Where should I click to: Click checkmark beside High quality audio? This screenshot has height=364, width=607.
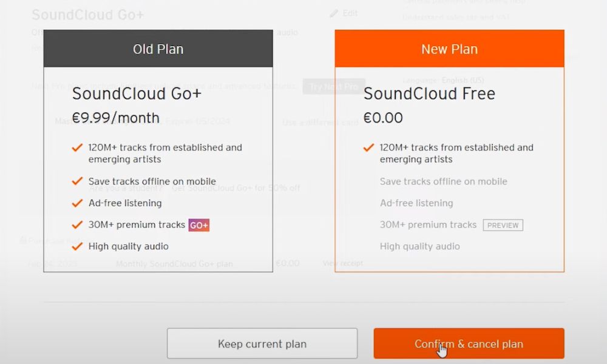pos(77,246)
